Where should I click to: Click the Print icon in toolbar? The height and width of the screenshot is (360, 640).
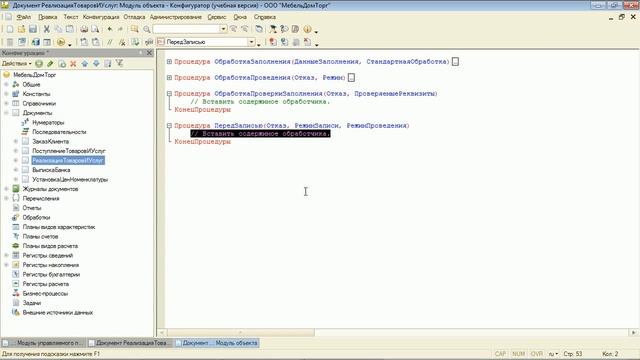[84, 29]
